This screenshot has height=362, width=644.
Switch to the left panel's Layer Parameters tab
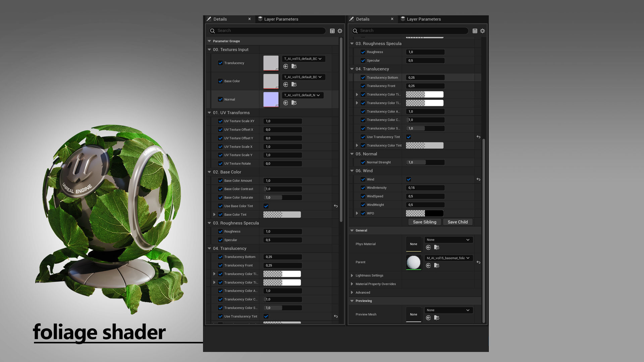coord(281,19)
